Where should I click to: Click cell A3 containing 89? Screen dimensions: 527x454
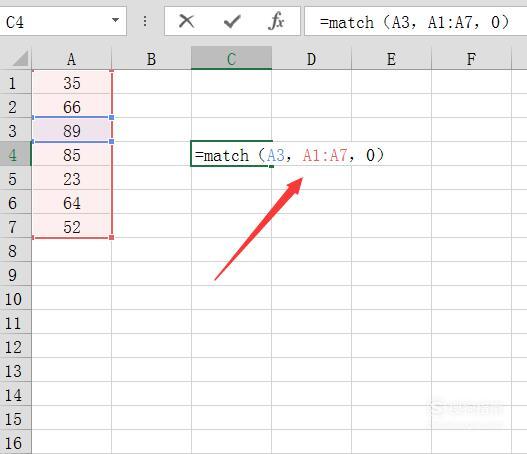(72, 130)
